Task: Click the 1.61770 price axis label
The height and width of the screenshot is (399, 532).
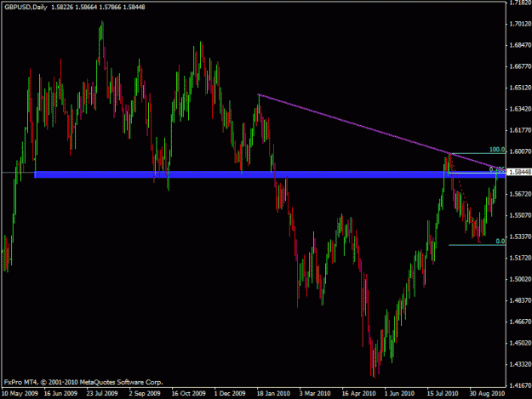Action: pyautogui.click(x=520, y=130)
